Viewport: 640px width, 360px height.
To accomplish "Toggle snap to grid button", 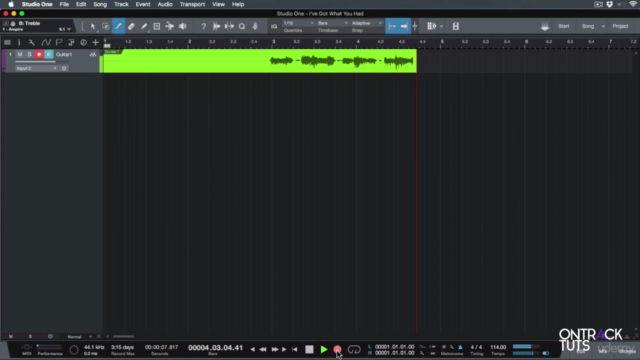I will (x=392, y=27).
